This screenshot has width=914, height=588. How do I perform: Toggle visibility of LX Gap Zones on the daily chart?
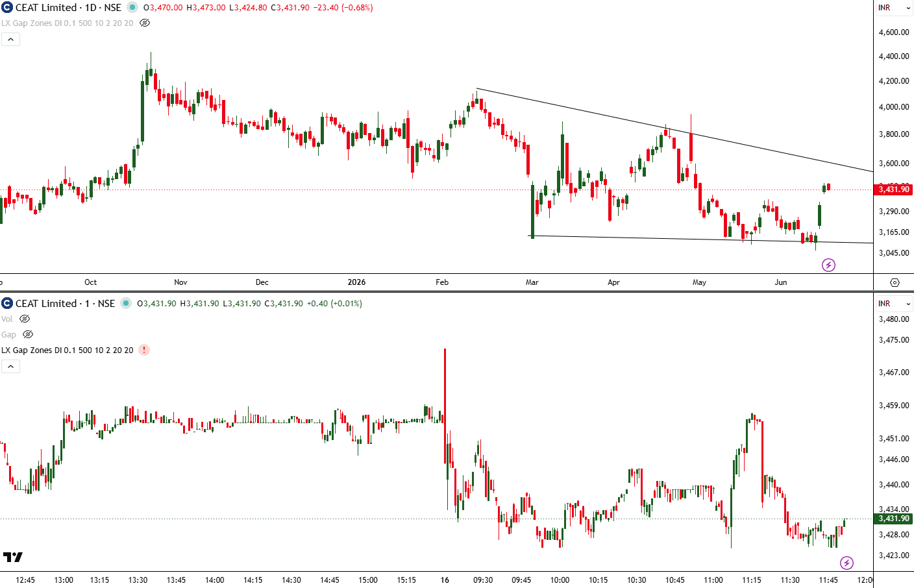coord(145,23)
